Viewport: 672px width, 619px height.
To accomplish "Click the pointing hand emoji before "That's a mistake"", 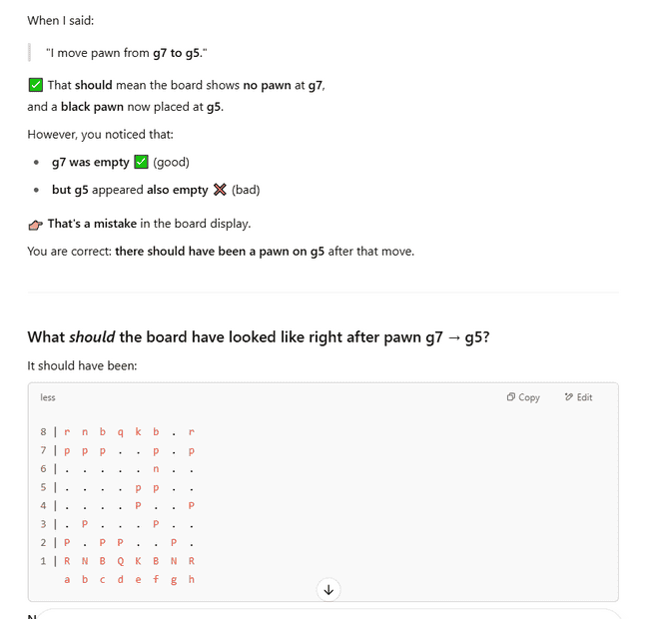I will (36, 224).
